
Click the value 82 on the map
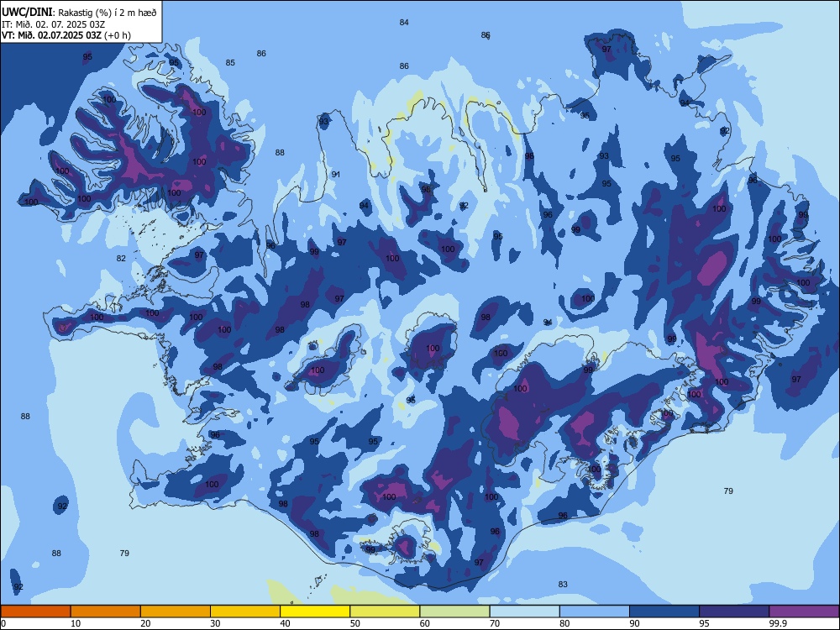(121, 258)
